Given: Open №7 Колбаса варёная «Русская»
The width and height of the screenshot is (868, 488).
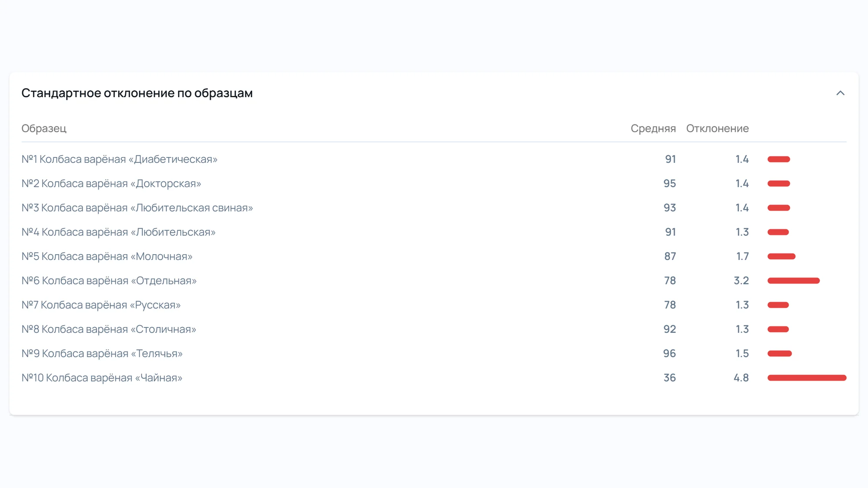Looking at the screenshot, I should tap(434, 305).
